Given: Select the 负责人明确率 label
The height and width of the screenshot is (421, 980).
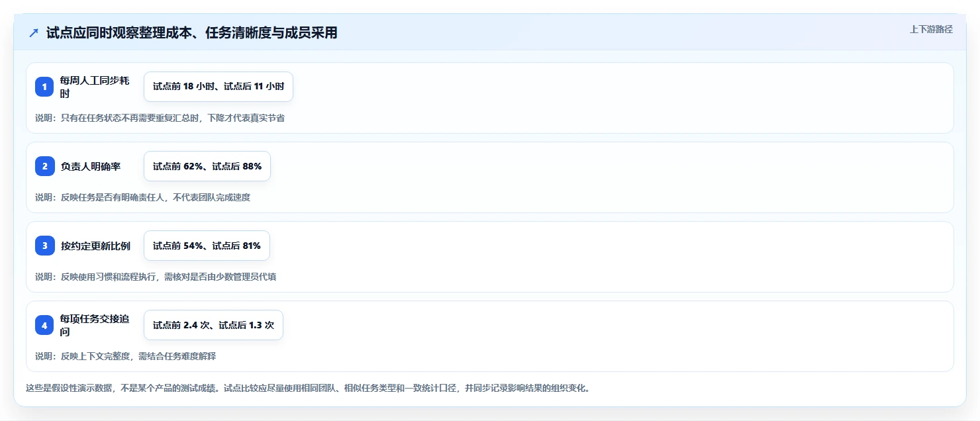Looking at the screenshot, I should coord(91,166).
